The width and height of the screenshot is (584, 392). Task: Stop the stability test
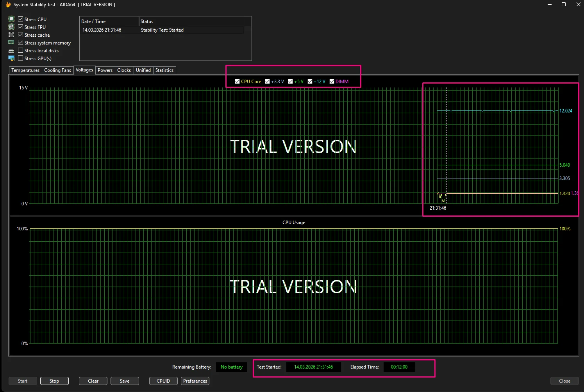54,381
